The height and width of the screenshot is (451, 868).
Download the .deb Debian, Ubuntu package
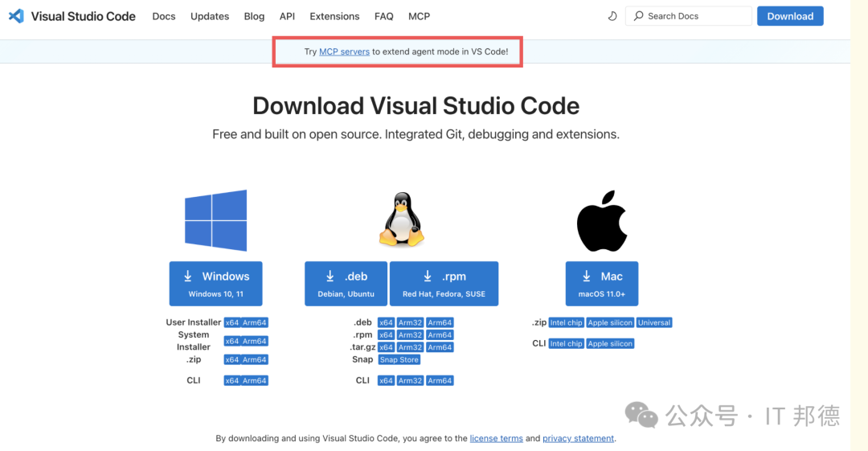point(346,284)
